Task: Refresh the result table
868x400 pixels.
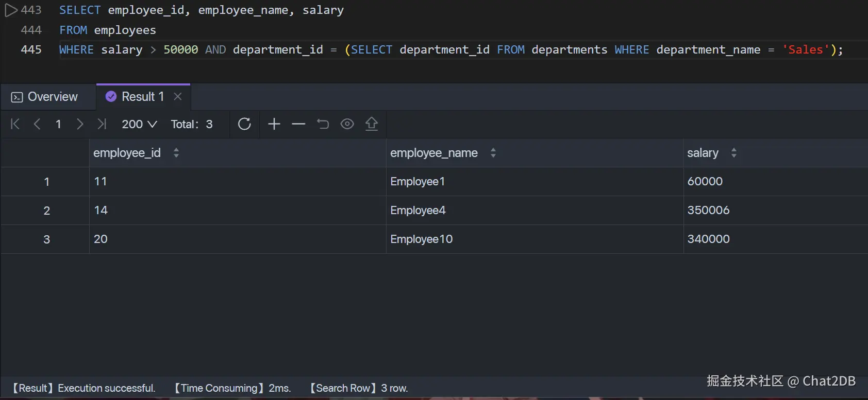Action: coord(244,124)
